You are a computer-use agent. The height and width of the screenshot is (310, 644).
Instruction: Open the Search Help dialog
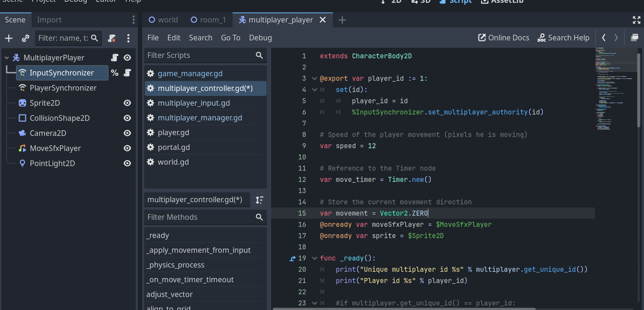pyautogui.click(x=563, y=38)
